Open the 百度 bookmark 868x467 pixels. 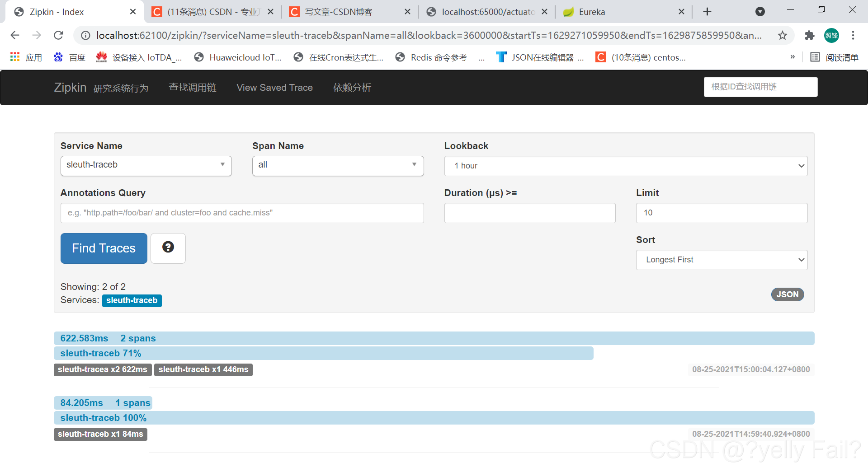70,57
